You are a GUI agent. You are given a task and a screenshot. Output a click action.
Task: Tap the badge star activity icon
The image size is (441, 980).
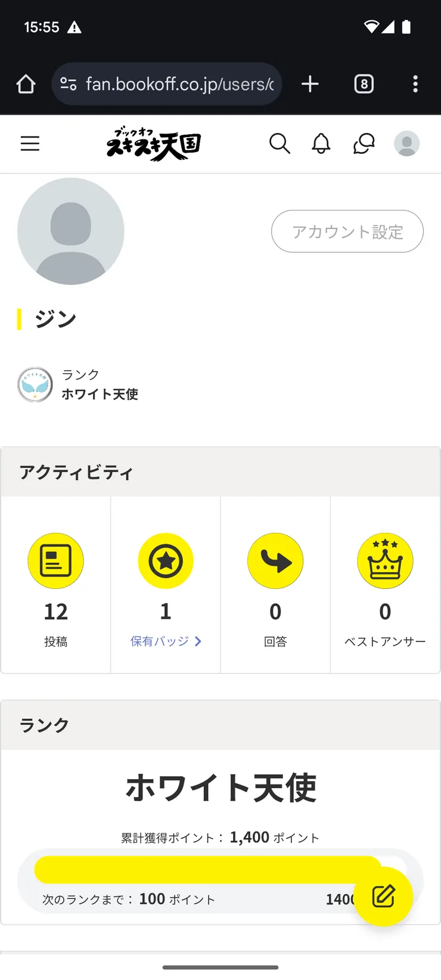(166, 561)
